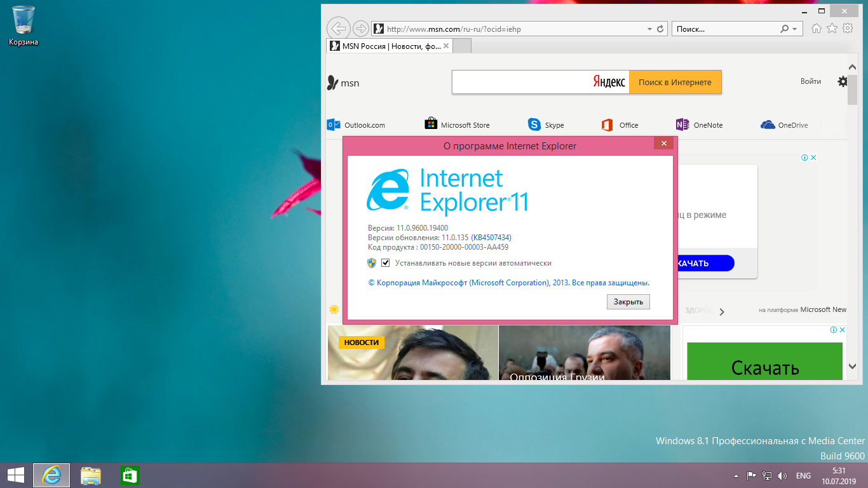868x488 pixels.
Task: Open the Windows Start button
Action: point(15,475)
